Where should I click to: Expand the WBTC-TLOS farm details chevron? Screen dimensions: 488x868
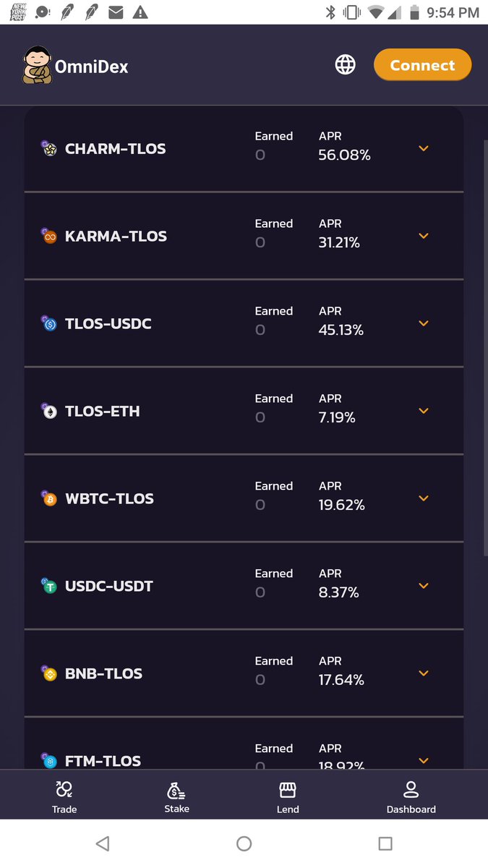[424, 498]
